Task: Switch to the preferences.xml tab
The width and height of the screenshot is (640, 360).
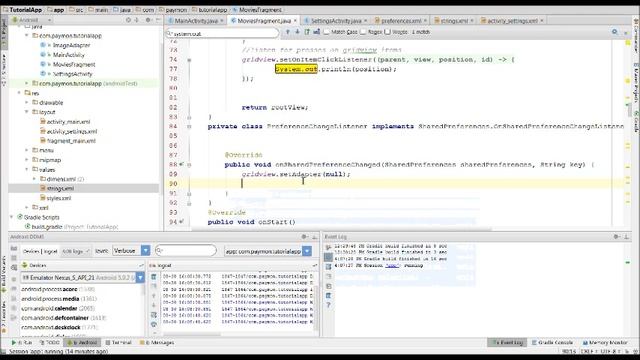Action: click(400, 20)
